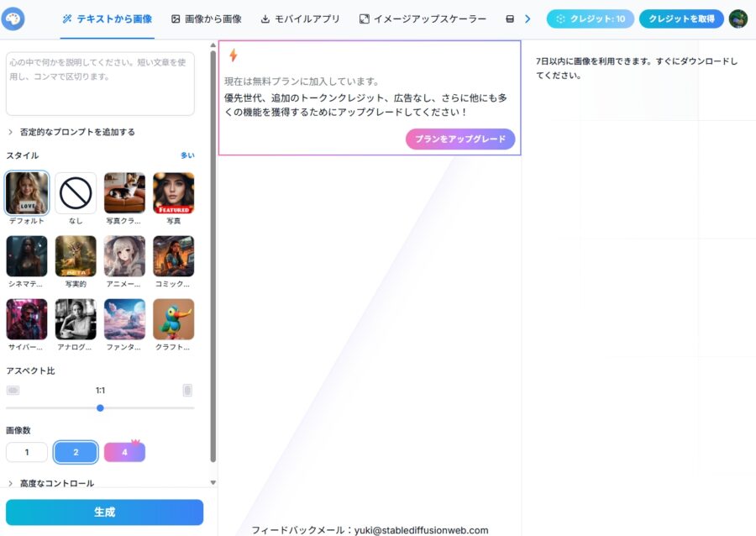The height and width of the screenshot is (536, 756).
Task: Select the コミック... style thumbnail
Action: [174, 256]
